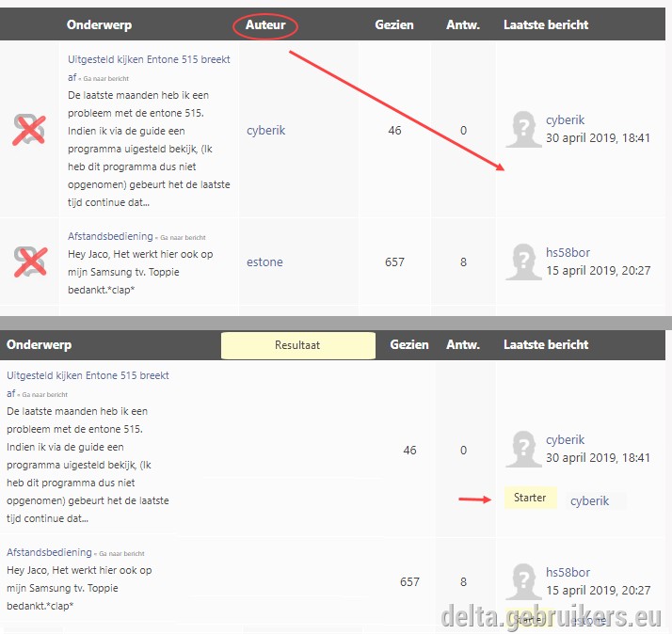The height and width of the screenshot is (634, 672).
Task: Click view count 657 in Auteur table
Action: point(394,262)
